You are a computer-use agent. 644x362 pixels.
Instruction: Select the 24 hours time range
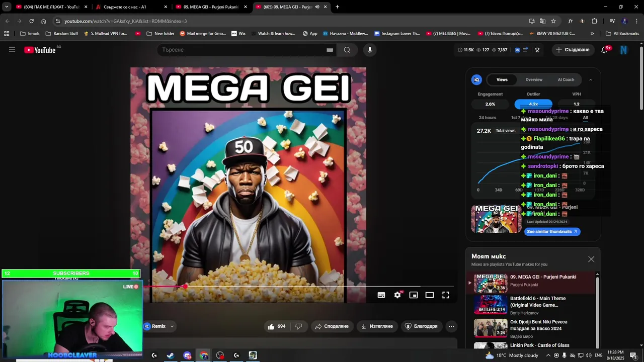pos(488,118)
